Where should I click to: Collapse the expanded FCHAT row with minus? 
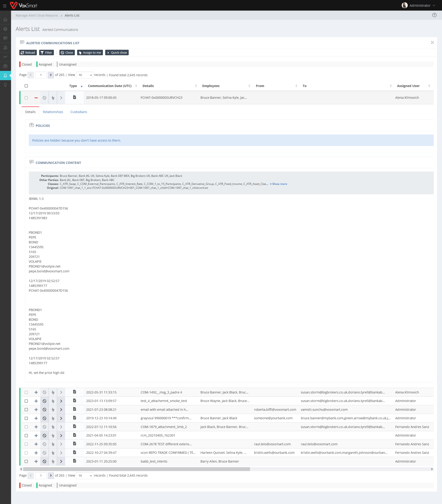pyautogui.click(x=36, y=98)
